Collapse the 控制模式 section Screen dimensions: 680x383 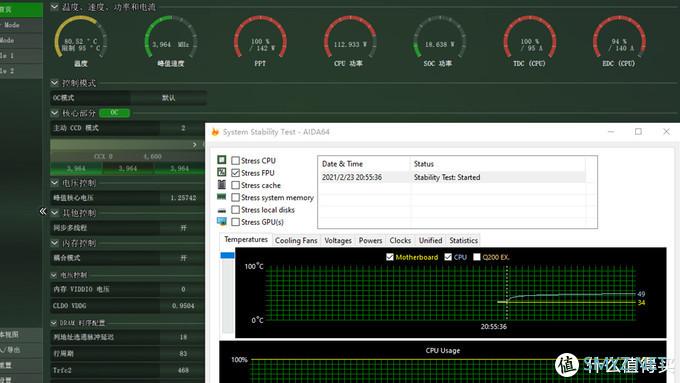point(54,83)
